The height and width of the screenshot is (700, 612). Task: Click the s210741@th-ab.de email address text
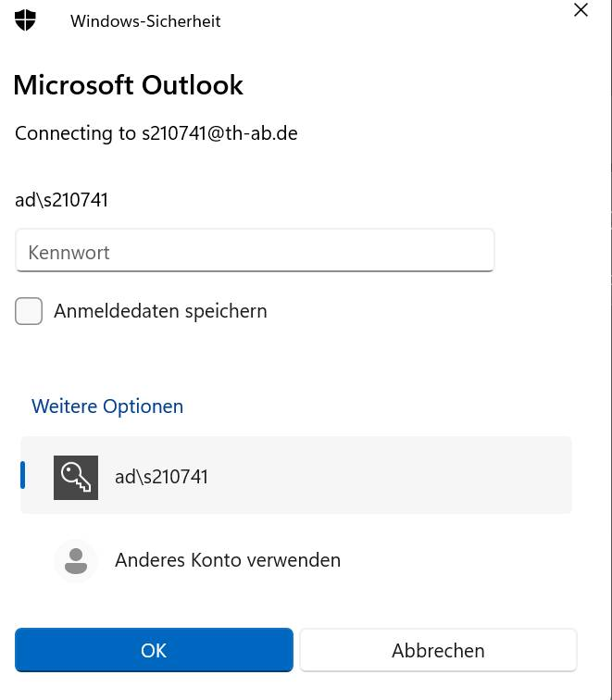point(219,133)
